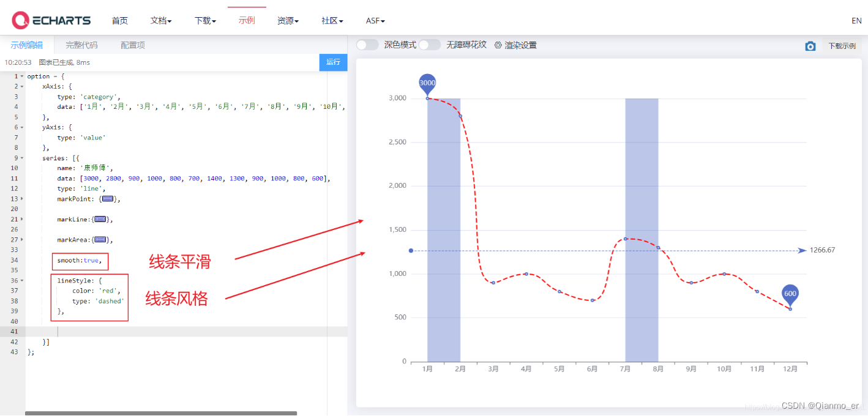Click the min value pin labeled 600
Image resolution: width=868 pixels, height=416 pixels.
click(790, 294)
